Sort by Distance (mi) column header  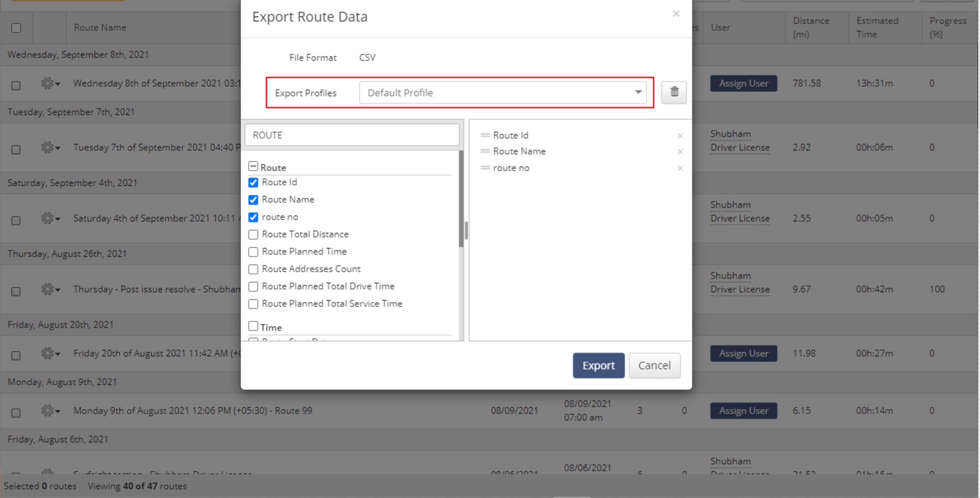point(811,27)
